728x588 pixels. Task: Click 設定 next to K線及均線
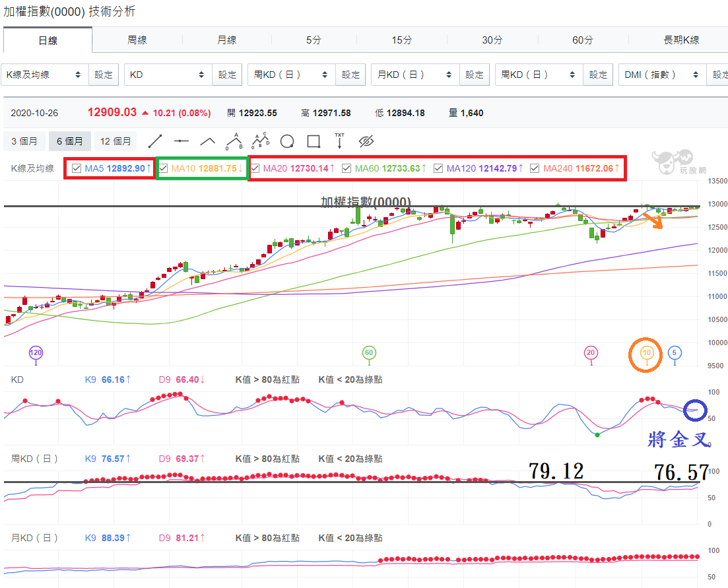(104, 75)
